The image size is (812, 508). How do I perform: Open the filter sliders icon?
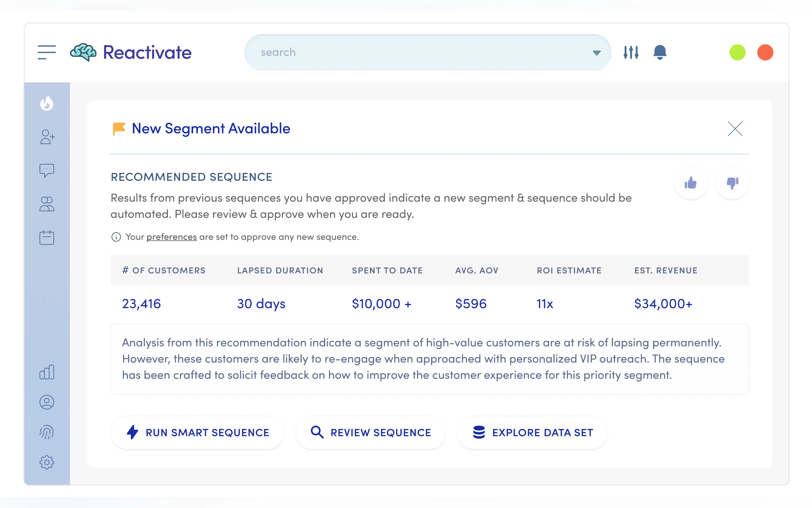(631, 52)
